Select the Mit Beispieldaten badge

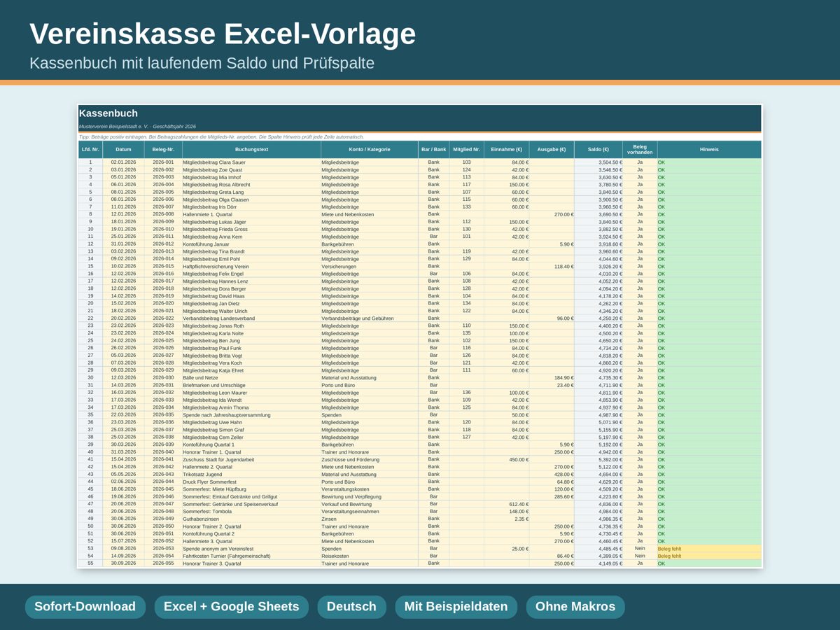456,607
